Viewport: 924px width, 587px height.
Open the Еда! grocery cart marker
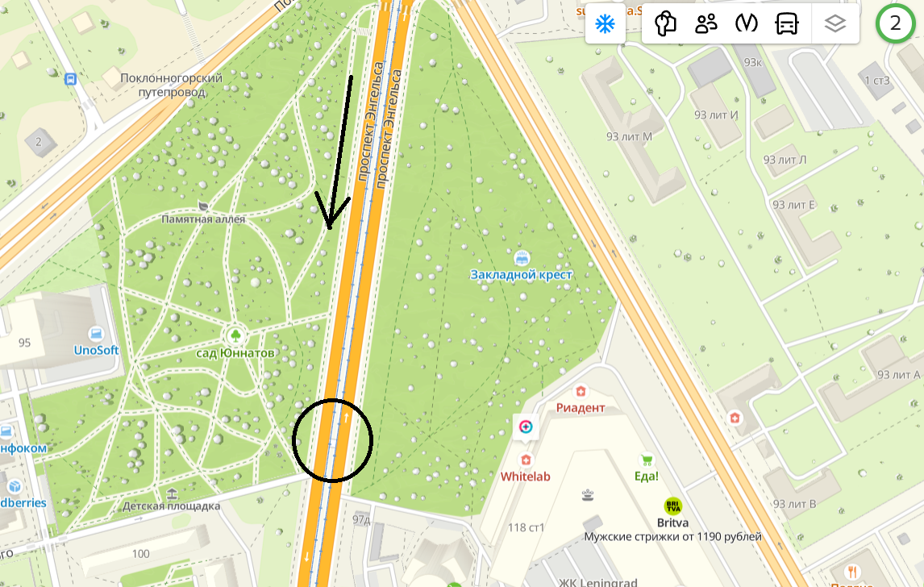pos(647,460)
